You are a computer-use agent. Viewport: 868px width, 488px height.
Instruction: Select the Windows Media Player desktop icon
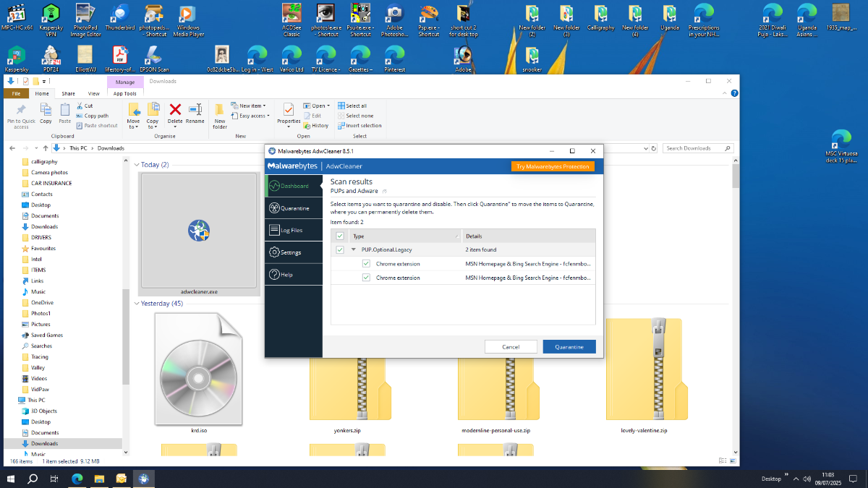(188, 20)
